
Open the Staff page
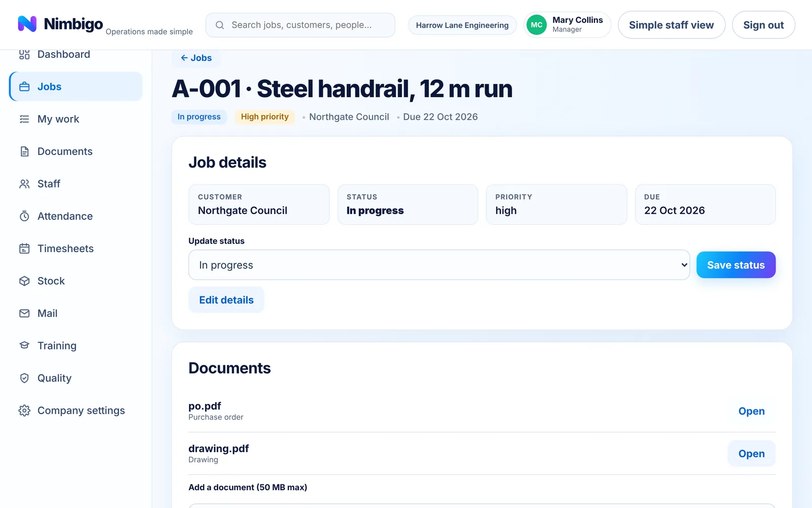tap(76, 184)
